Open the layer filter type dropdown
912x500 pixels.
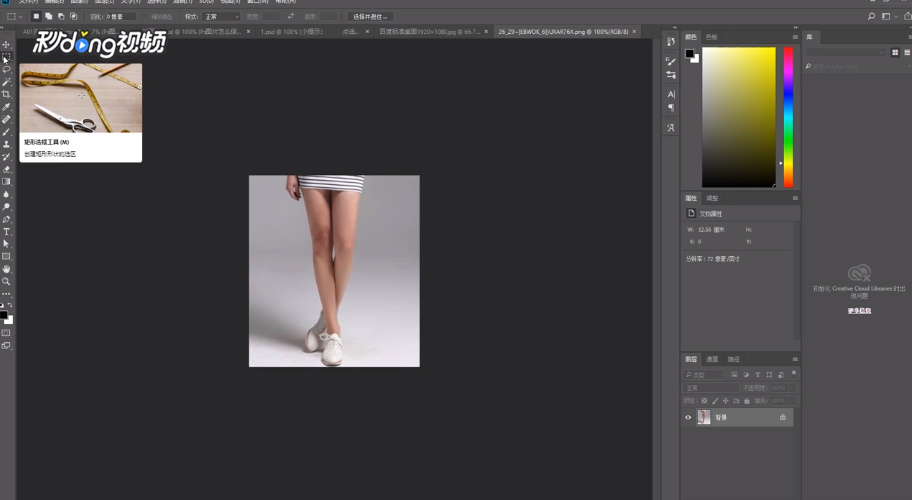coord(704,375)
